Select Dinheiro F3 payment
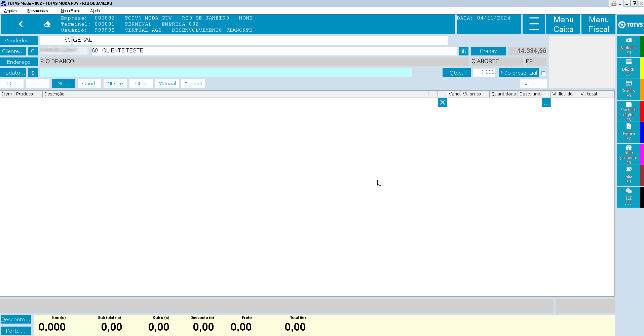Image resolution: width=644 pixels, height=336 pixels. pos(628,46)
